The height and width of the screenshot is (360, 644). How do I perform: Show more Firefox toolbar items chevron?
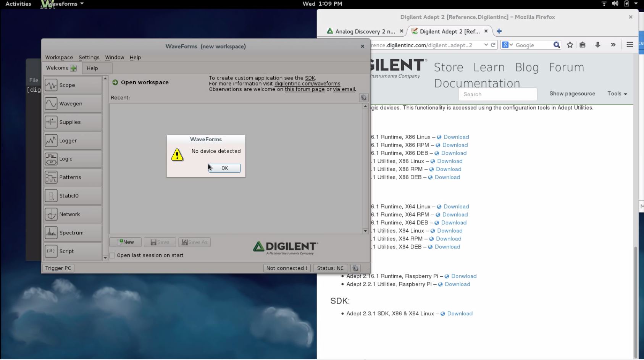pyautogui.click(x=613, y=45)
